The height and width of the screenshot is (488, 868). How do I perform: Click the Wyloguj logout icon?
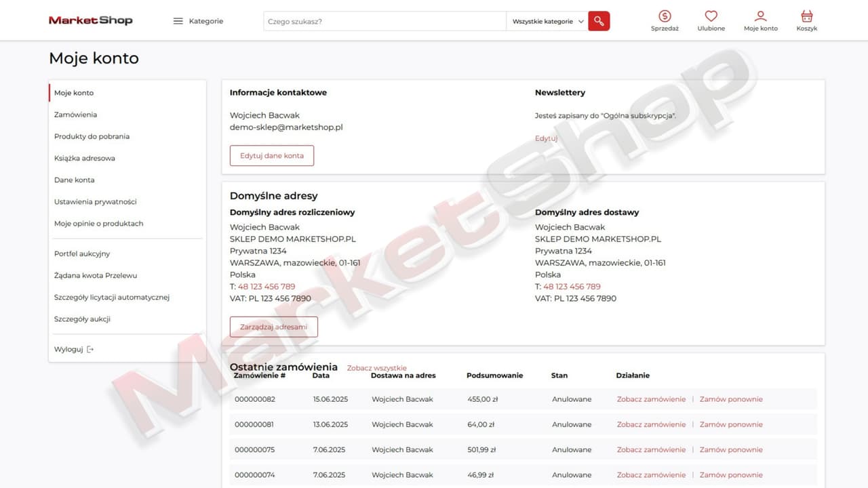(90, 350)
